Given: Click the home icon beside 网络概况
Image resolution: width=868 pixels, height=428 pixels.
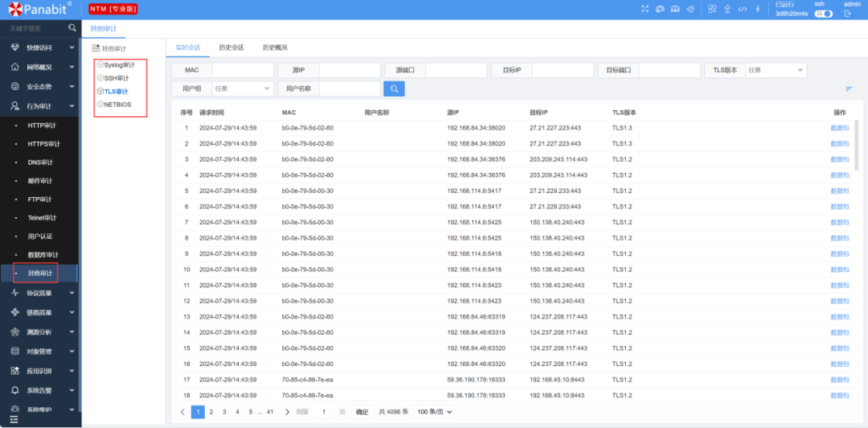Looking at the screenshot, I should point(15,67).
